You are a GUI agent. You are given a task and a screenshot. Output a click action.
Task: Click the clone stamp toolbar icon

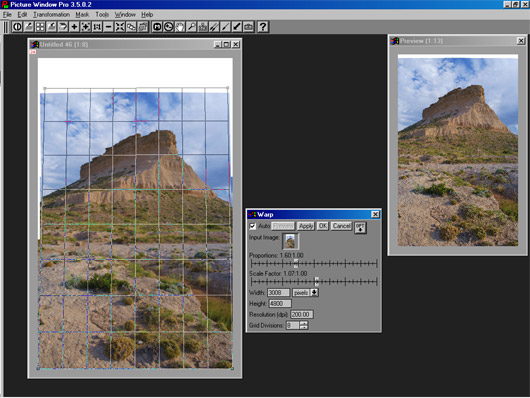click(x=203, y=27)
